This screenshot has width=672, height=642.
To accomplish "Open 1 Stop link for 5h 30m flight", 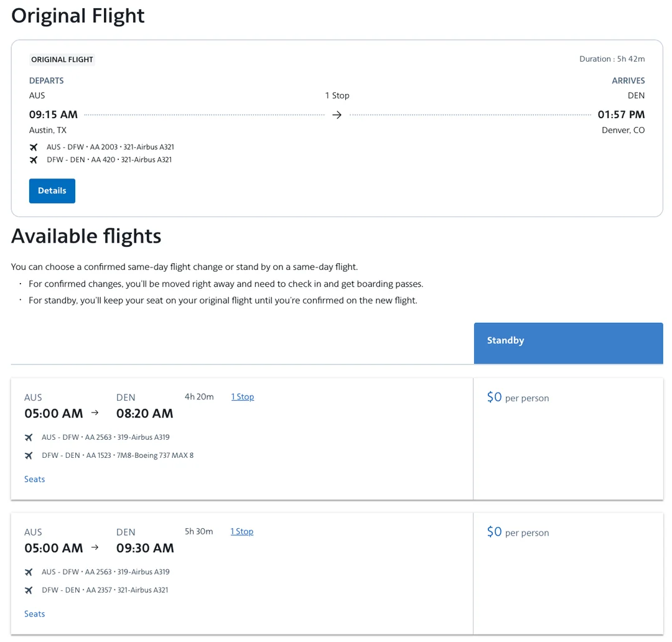I will click(242, 531).
